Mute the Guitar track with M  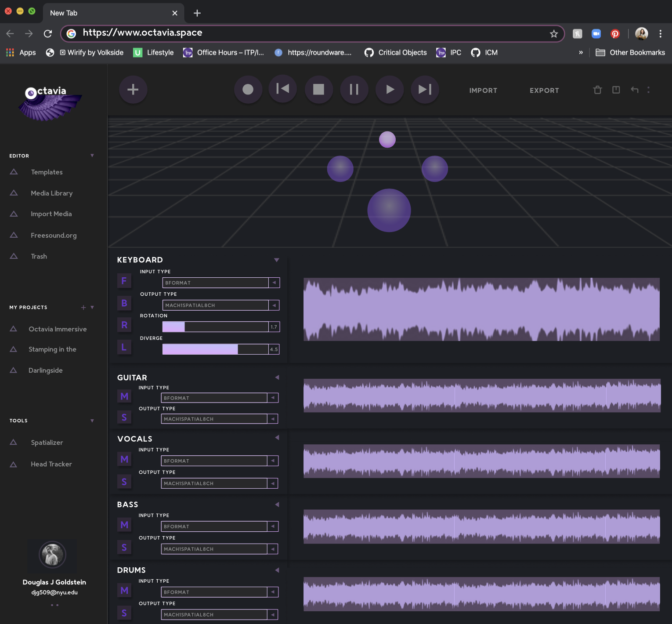tap(124, 396)
